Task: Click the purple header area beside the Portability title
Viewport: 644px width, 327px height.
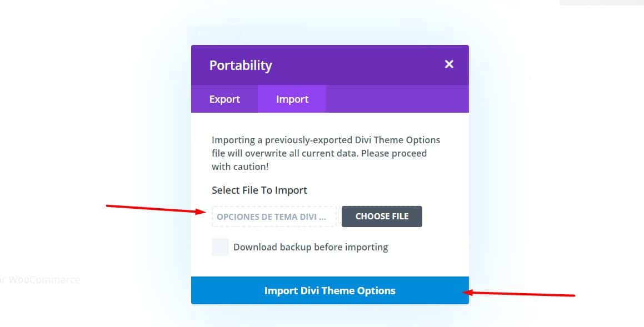Action: 357,65
